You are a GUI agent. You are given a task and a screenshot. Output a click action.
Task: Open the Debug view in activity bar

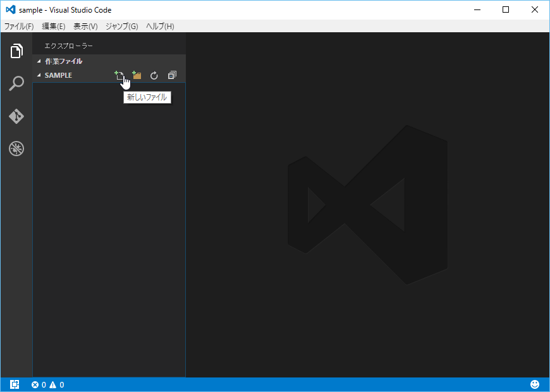tap(16, 149)
